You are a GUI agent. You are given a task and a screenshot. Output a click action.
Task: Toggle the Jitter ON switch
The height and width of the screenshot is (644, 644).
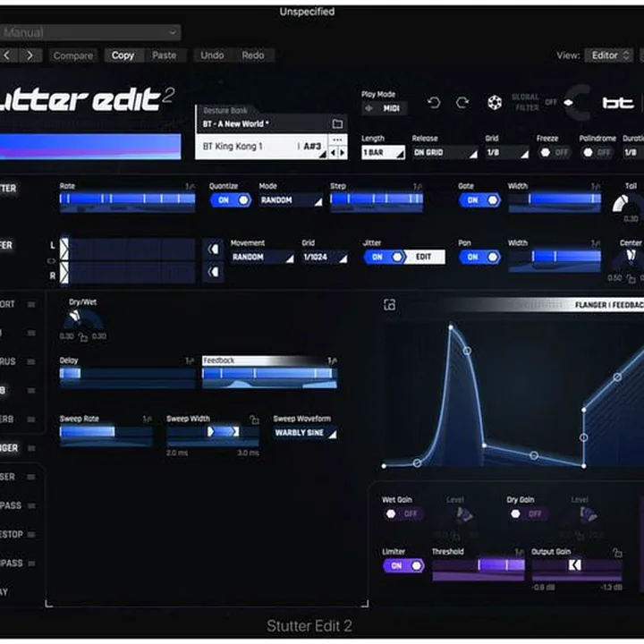point(384,257)
